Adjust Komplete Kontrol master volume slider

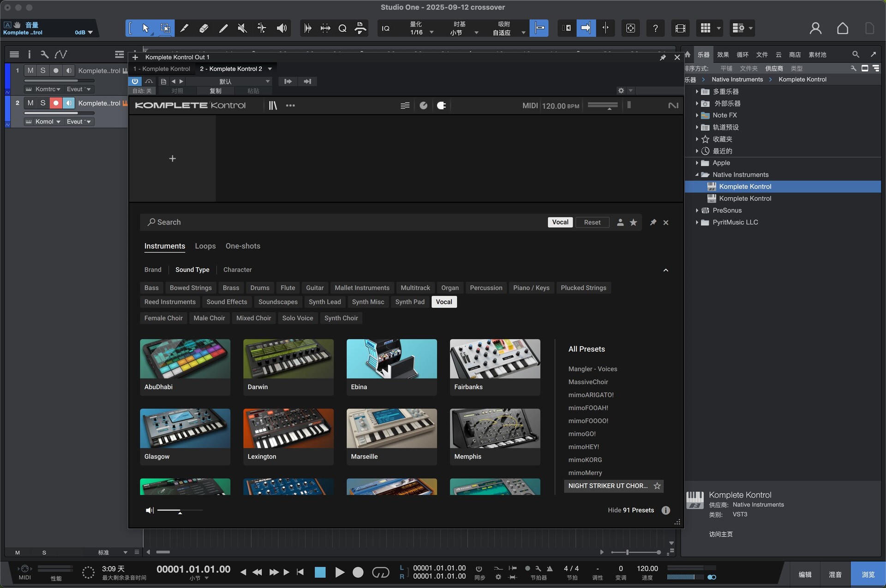[x=603, y=106]
